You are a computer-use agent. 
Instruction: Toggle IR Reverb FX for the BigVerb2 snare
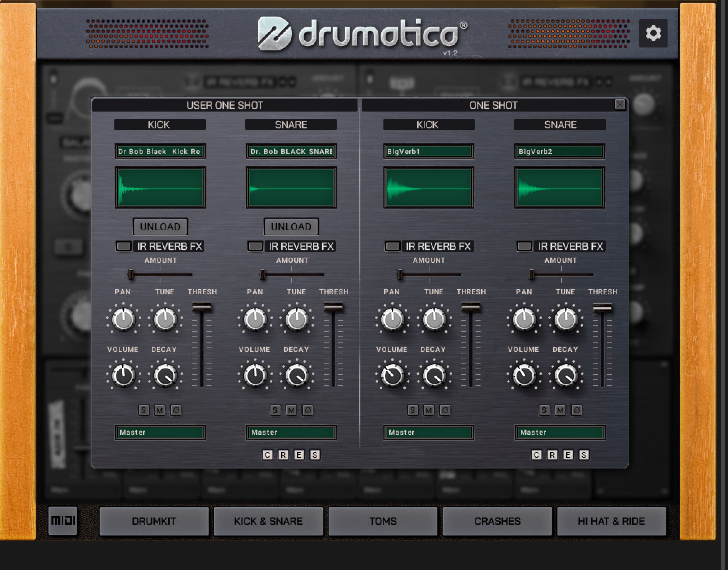coord(524,246)
